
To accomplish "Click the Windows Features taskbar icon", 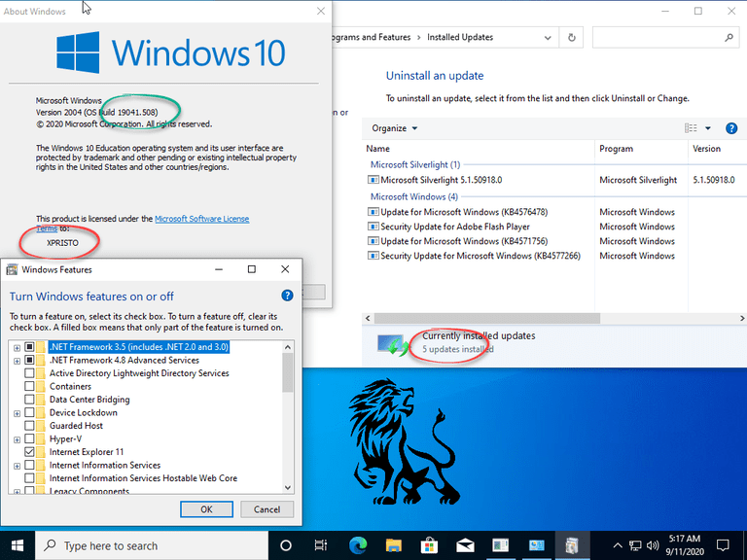I will [572, 545].
